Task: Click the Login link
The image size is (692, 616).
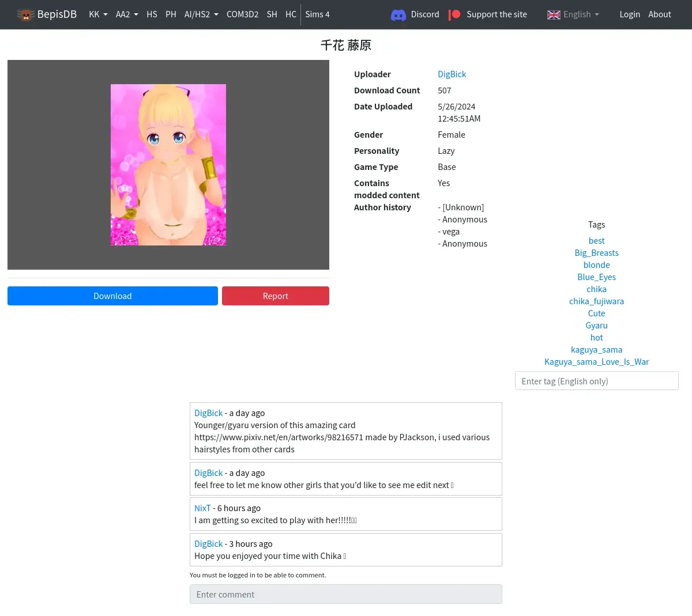Action: click(x=630, y=14)
